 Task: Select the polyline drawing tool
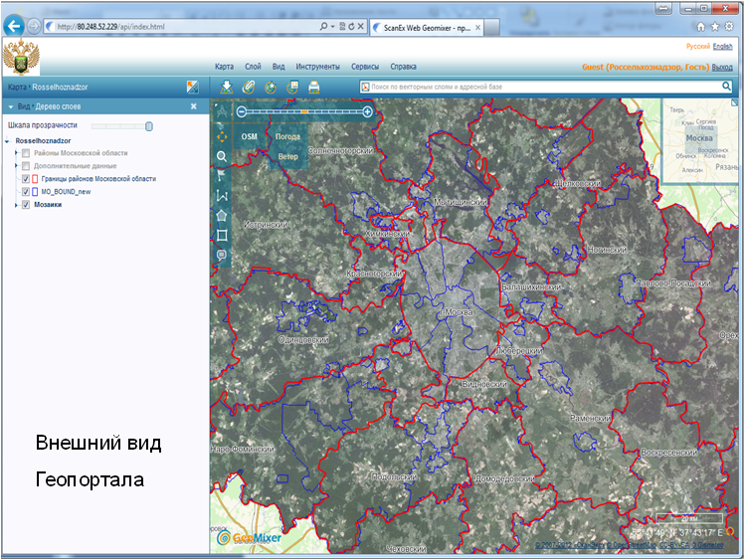tap(222, 196)
